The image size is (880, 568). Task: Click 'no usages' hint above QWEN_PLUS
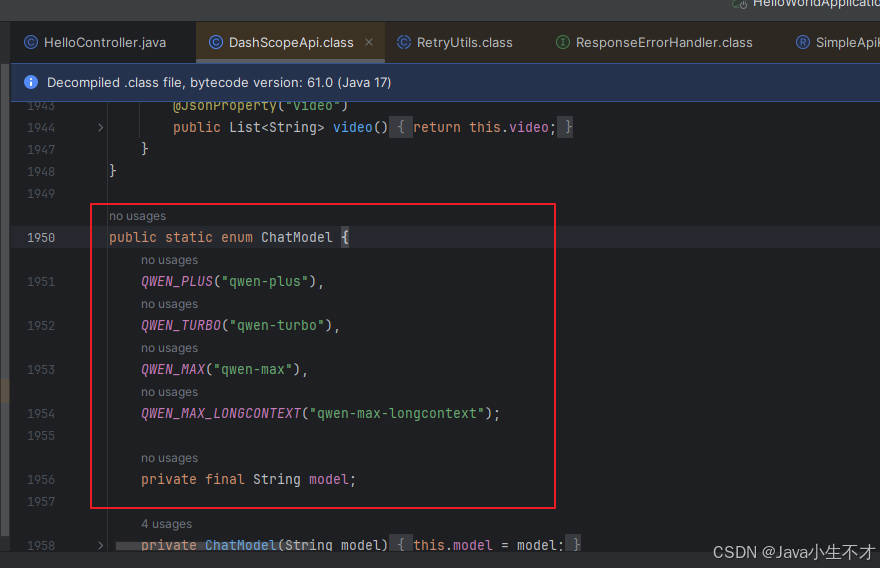click(169, 260)
